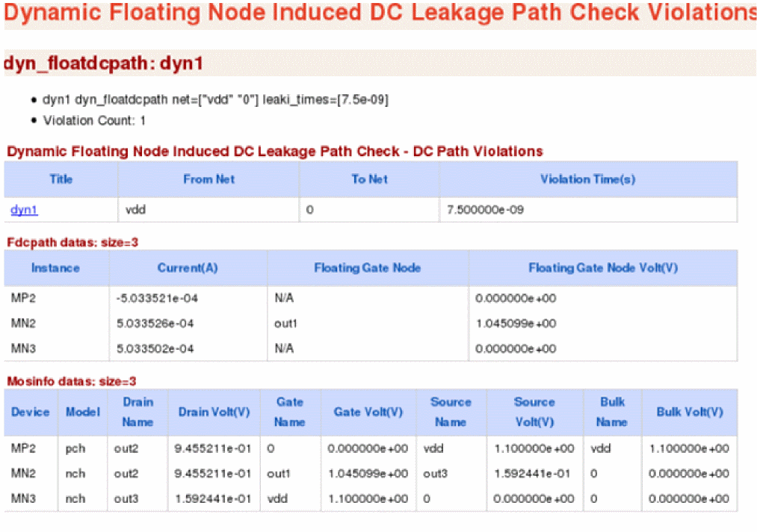Click the Model column header
Viewport: 757px width, 532px height.
coord(83,412)
